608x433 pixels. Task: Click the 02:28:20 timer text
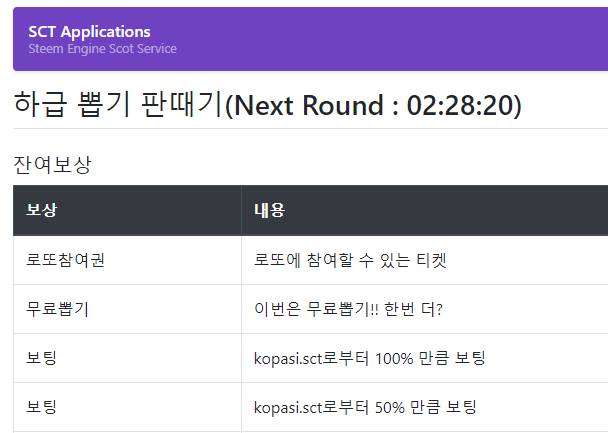[x=460, y=105]
